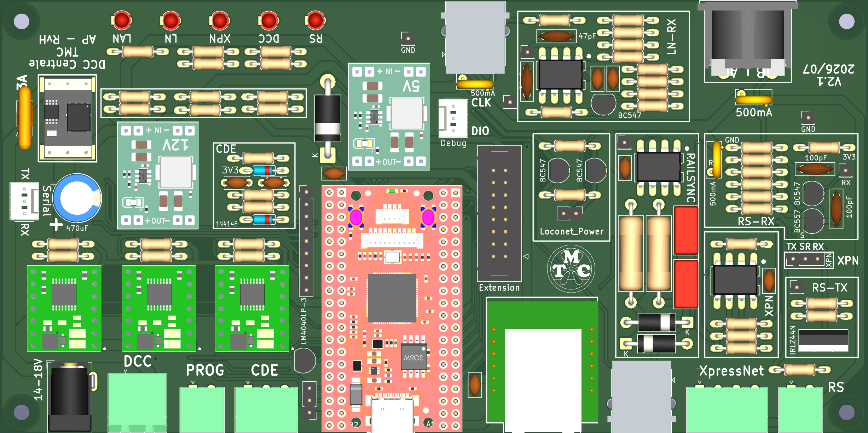Image resolution: width=868 pixels, height=433 pixels.
Task: Select the 'XpressNet' label
Action: pyautogui.click(x=732, y=371)
